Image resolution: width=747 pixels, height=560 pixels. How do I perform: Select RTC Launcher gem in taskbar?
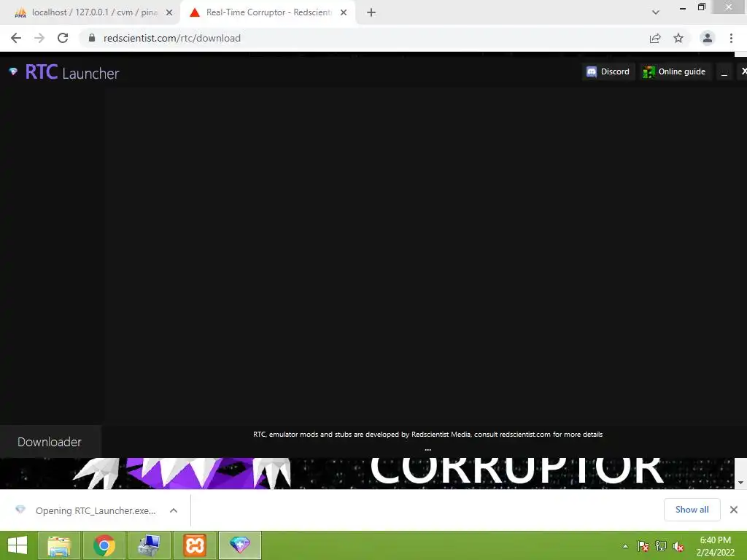240,545
